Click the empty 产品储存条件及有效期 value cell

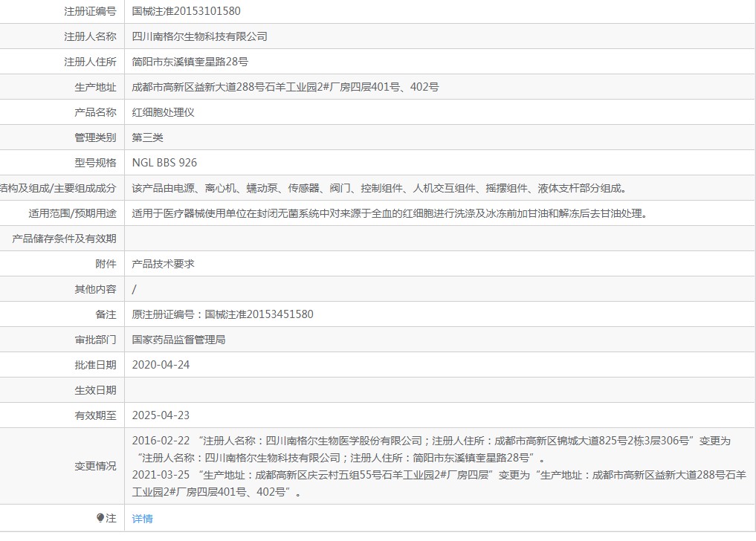click(x=439, y=239)
